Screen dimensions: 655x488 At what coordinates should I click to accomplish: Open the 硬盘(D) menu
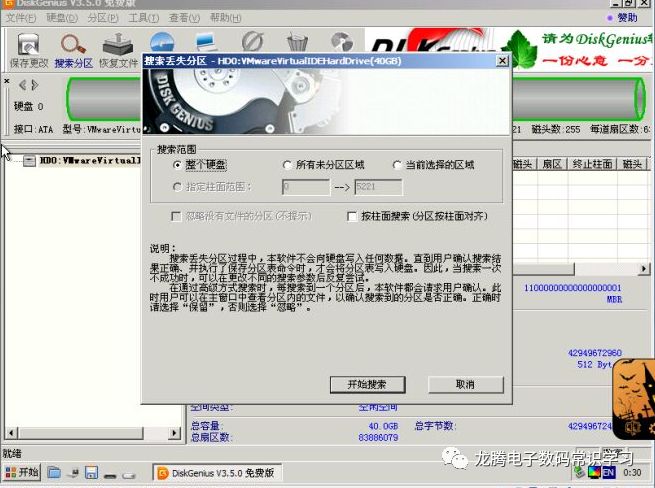pos(62,18)
